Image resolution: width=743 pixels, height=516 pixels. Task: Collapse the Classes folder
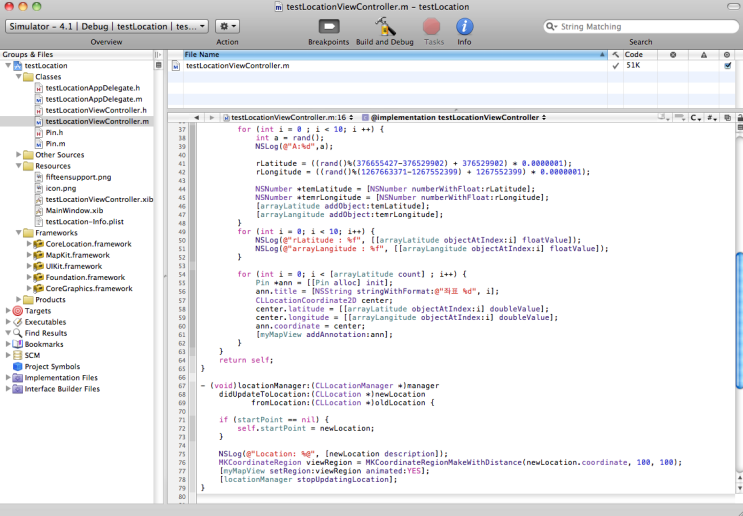18,76
